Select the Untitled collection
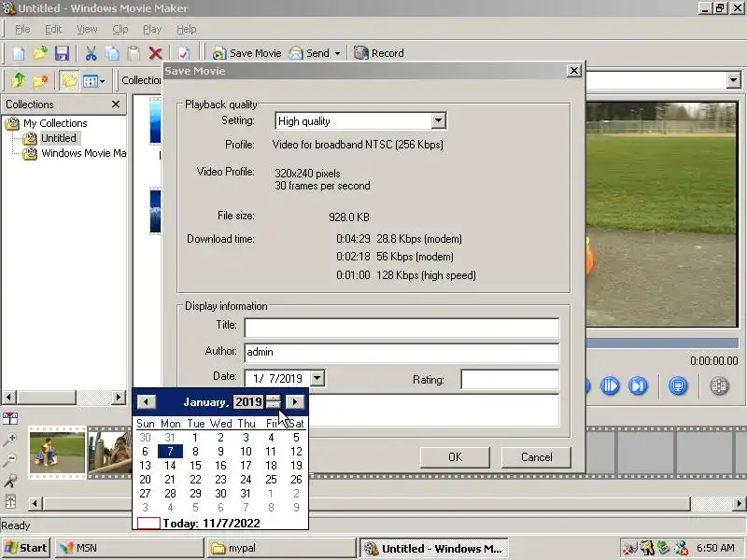 coord(58,138)
